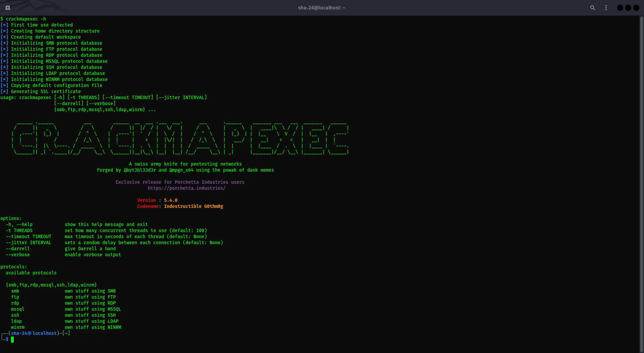Click the 'Generating SSL certificate' status line
644x353 pixels.
pos(46,91)
